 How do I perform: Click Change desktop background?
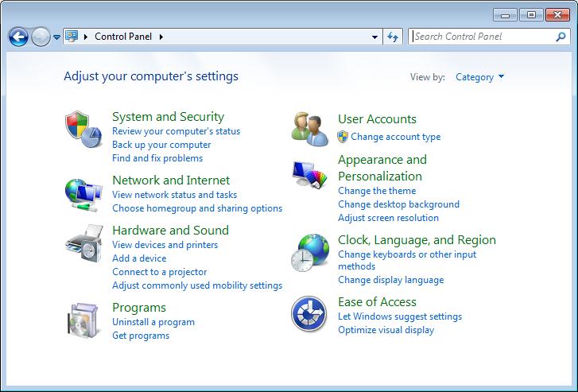(x=398, y=204)
